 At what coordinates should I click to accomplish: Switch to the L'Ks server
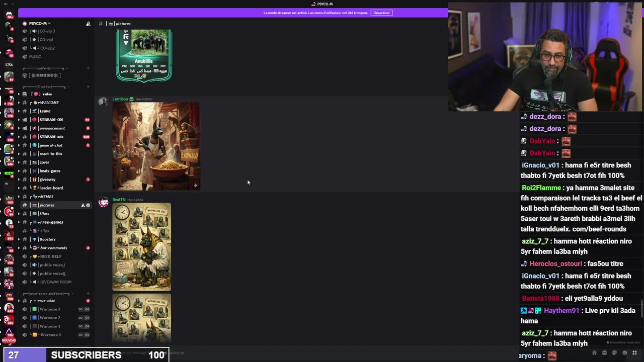click(x=9, y=64)
